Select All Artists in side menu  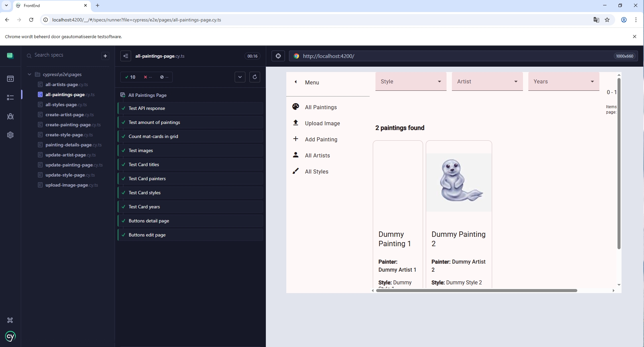click(x=317, y=155)
